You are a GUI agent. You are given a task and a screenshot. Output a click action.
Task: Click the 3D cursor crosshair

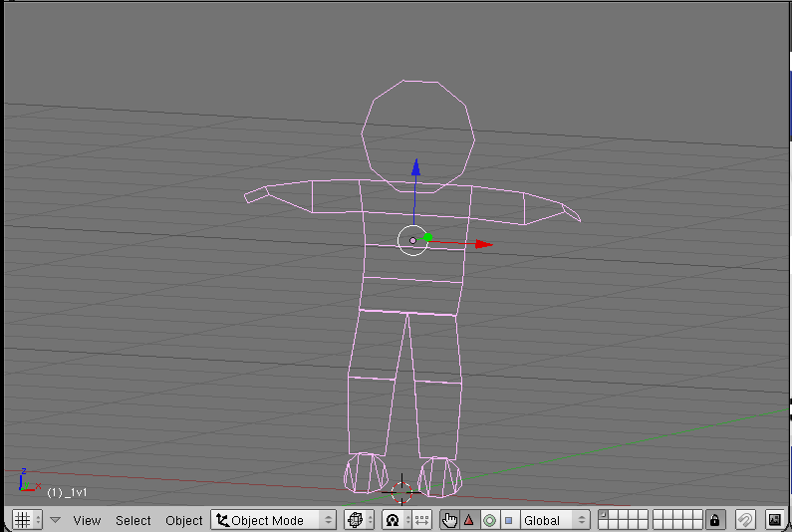pyautogui.click(x=401, y=491)
